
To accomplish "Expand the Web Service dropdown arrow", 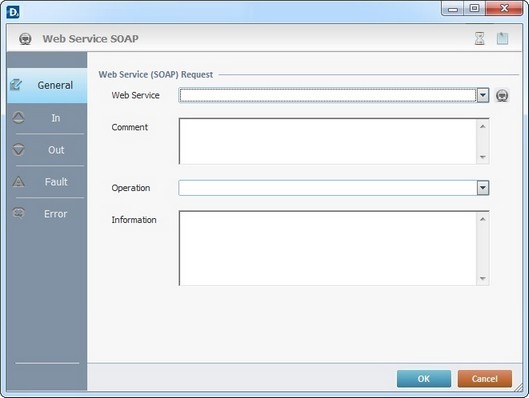I will [483, 95].
